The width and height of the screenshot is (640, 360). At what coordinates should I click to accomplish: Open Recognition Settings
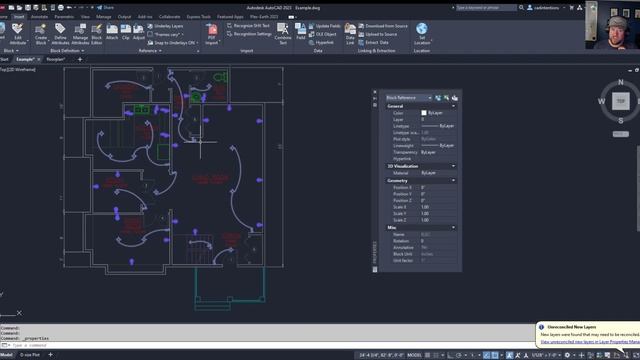point(249,34)
